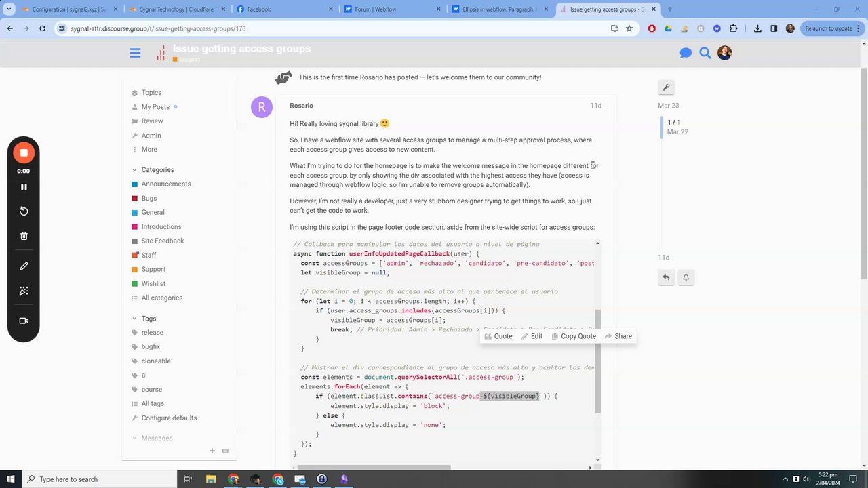The image size is (868, 488).
Task: Expand More in the sidebar
Action: click(x=149, y=150)
